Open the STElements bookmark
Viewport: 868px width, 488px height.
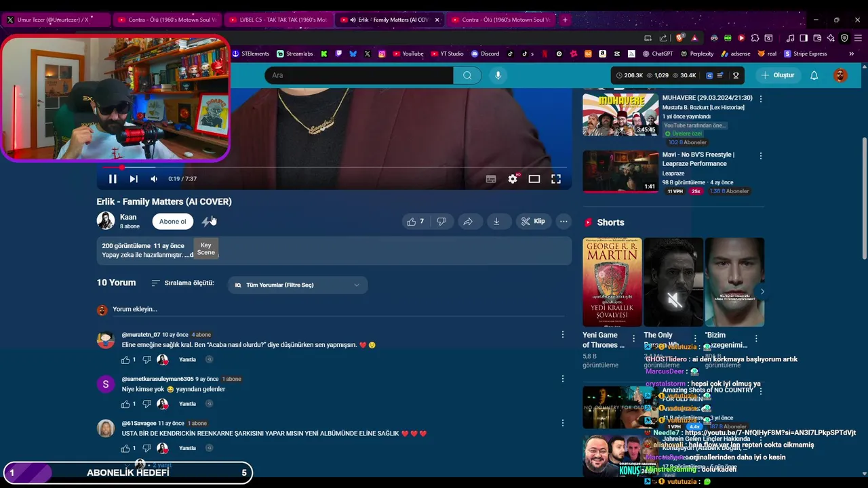point(251,54)
